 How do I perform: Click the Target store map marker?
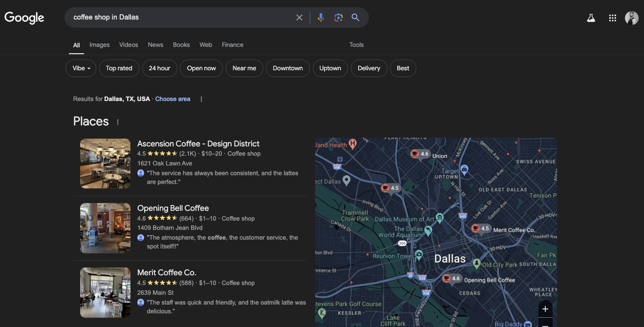tap(464, 169)
